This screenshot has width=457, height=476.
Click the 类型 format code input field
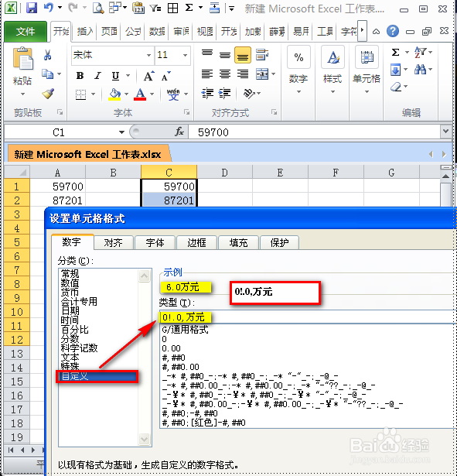308,317
